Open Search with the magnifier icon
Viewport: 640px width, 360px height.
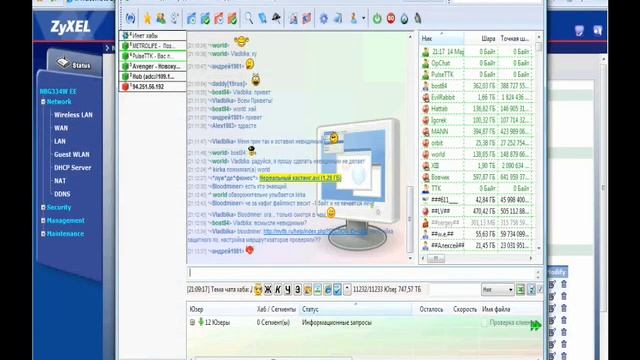249,18
